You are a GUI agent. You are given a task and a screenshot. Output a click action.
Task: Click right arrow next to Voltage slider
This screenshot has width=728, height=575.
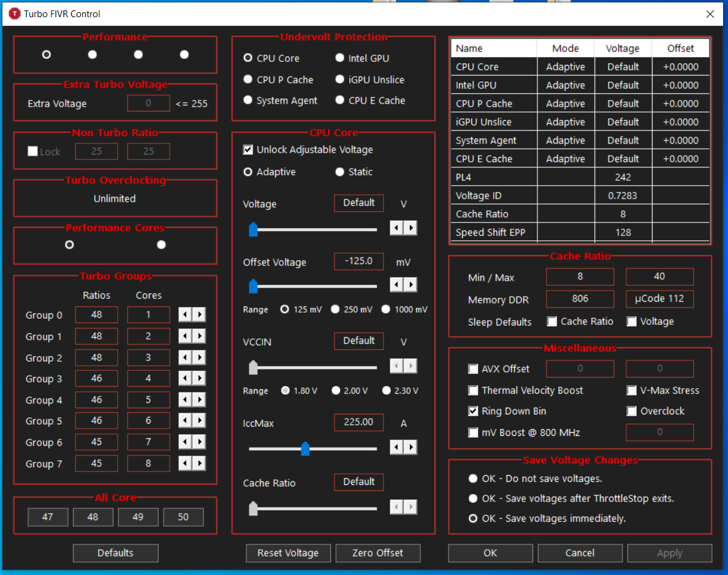coord(411,227)
